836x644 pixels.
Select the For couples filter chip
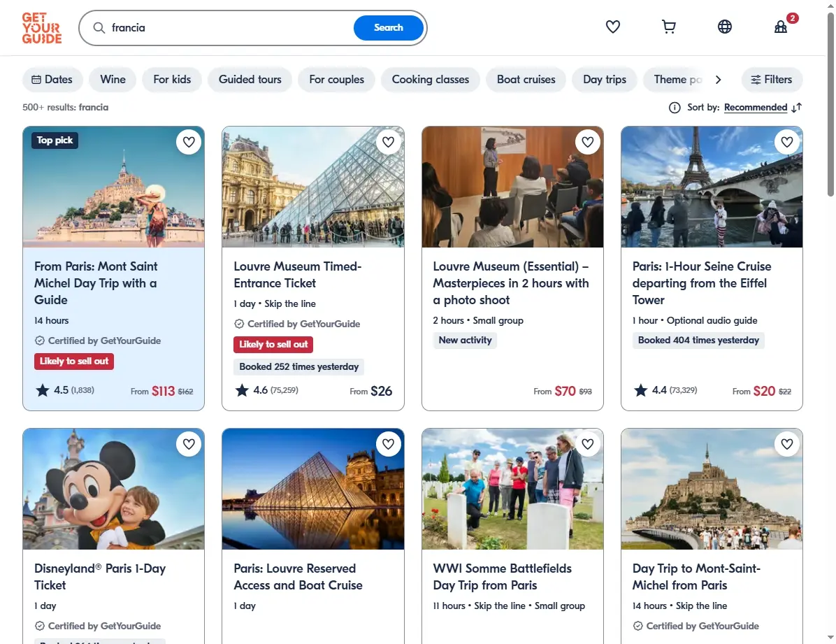click(336, 80)
